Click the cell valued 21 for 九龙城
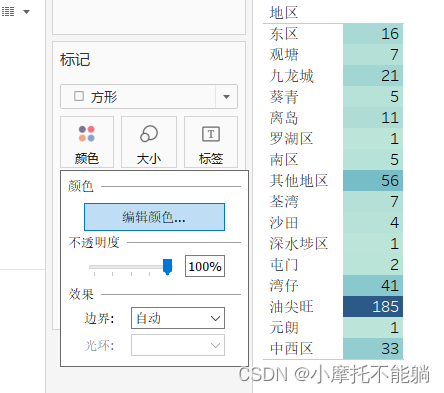This screenshot has width=444, height=393. (373, 76)
